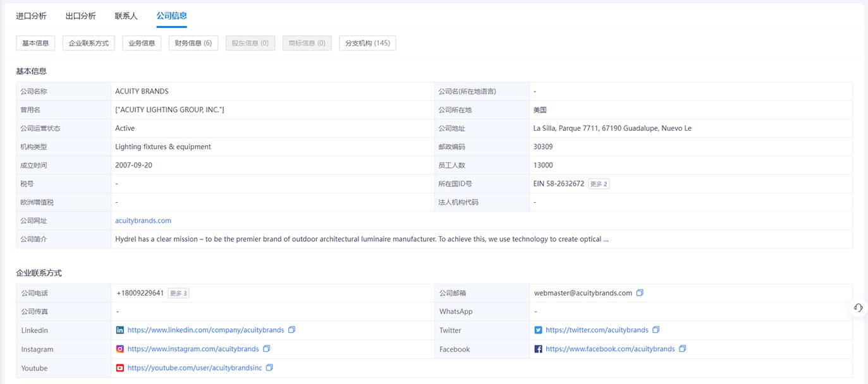The width and height of the screenshot is (868, 384).
Task: Click the employee count 13000
Action: [x=543, y=165]
